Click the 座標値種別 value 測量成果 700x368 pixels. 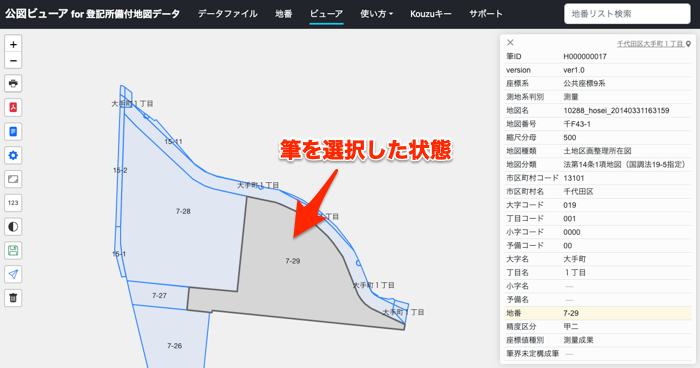[x=579, y=340]
